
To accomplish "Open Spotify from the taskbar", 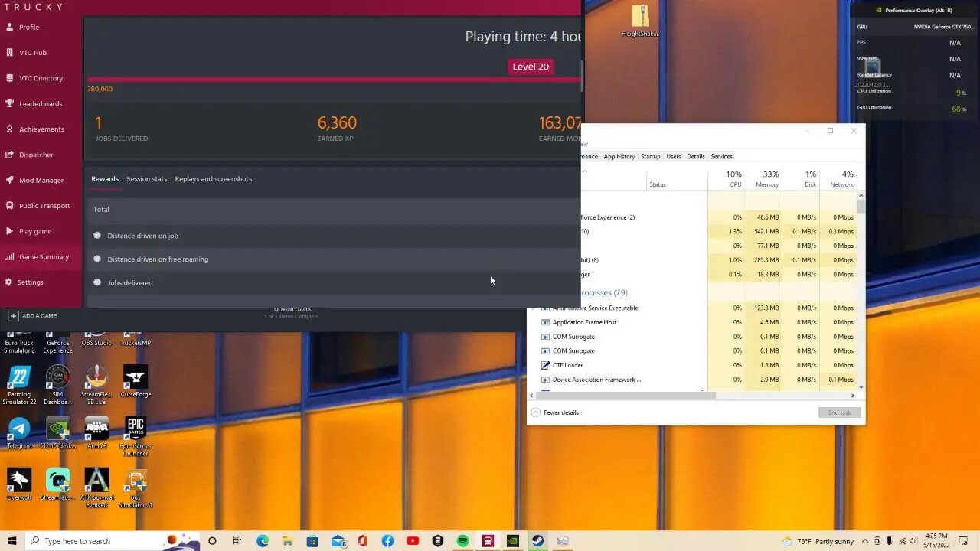I will (x=462, y=541).
